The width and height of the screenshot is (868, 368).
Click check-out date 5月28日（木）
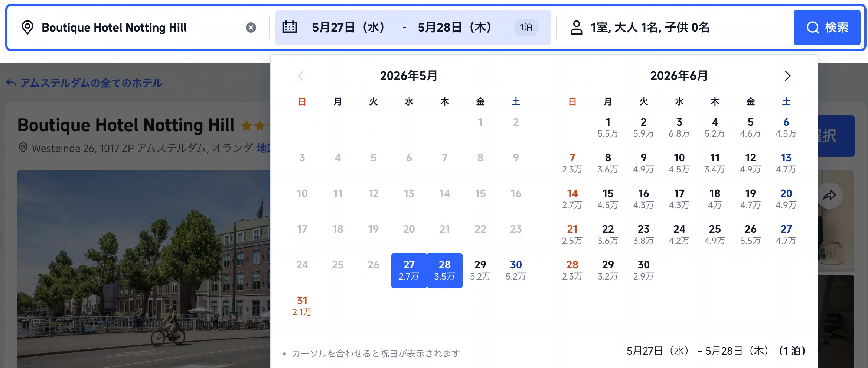pos(455,28)
